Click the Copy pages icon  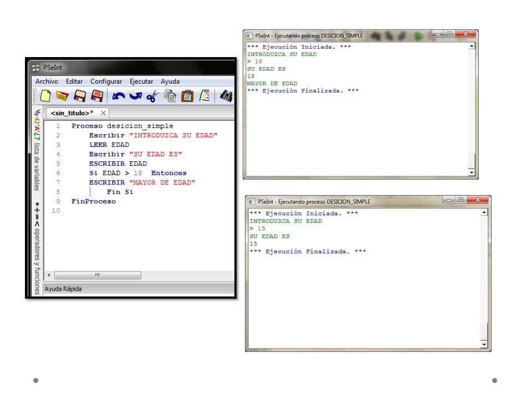(170, 96)
